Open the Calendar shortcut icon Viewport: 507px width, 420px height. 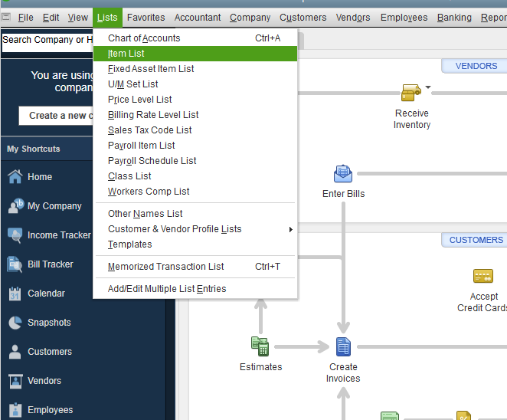click(x=15, y=294)
